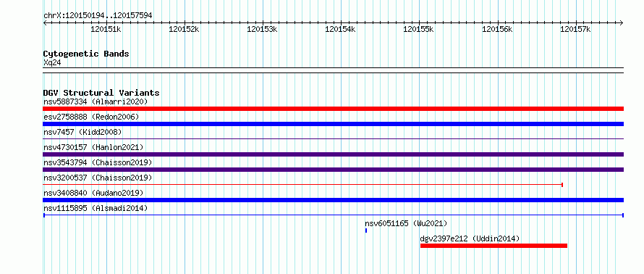
Task: Open dgv2397e212 (Uddin2014) variant label
Action: pos(470,238)
